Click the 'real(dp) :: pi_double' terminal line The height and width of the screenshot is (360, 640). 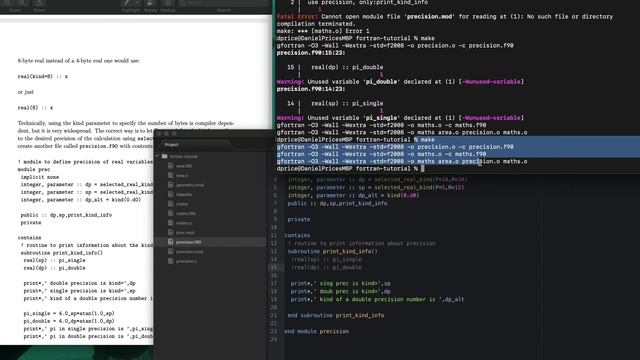[x=347, y=67]
